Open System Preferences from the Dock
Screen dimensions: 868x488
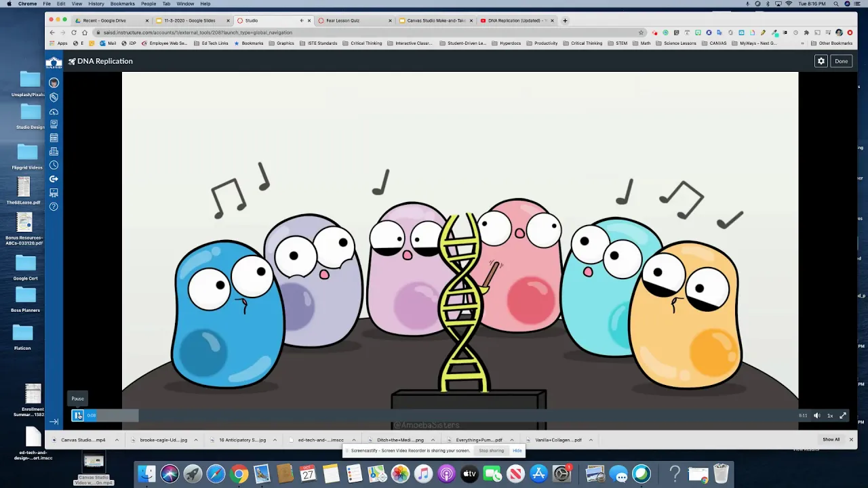click(561, 473)
